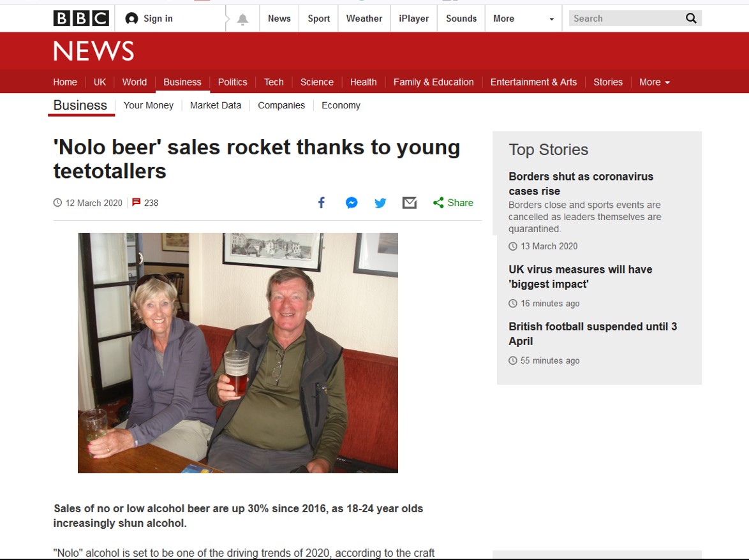This screenshot has height=560, width=749.
Task: Share article via Messenger
Action: tap(352, 203)
